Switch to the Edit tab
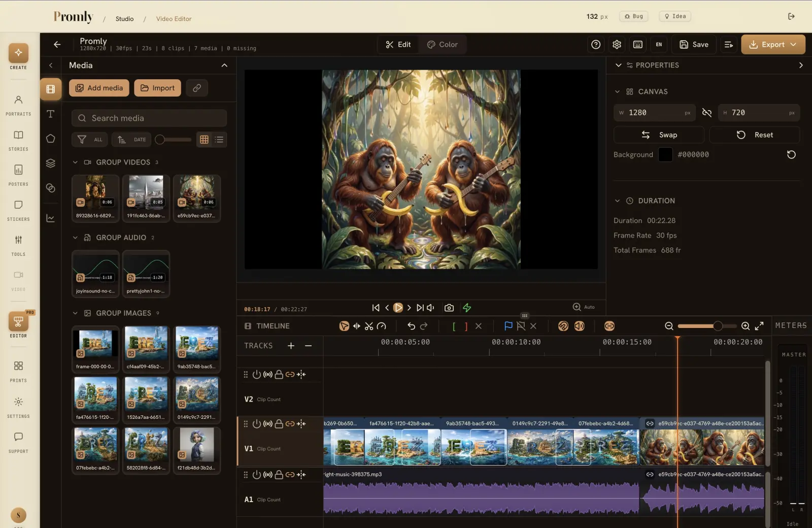The image size is (812, 528). 398,45
